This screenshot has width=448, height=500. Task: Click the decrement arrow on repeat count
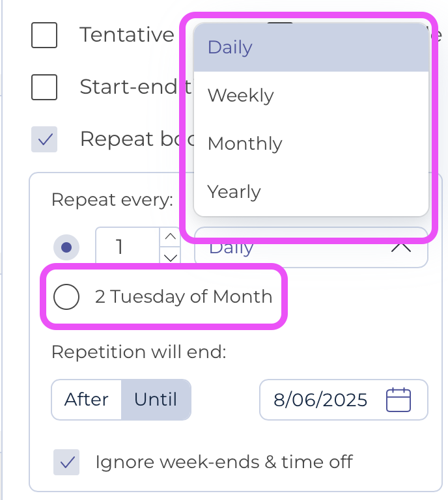point(171,257)
